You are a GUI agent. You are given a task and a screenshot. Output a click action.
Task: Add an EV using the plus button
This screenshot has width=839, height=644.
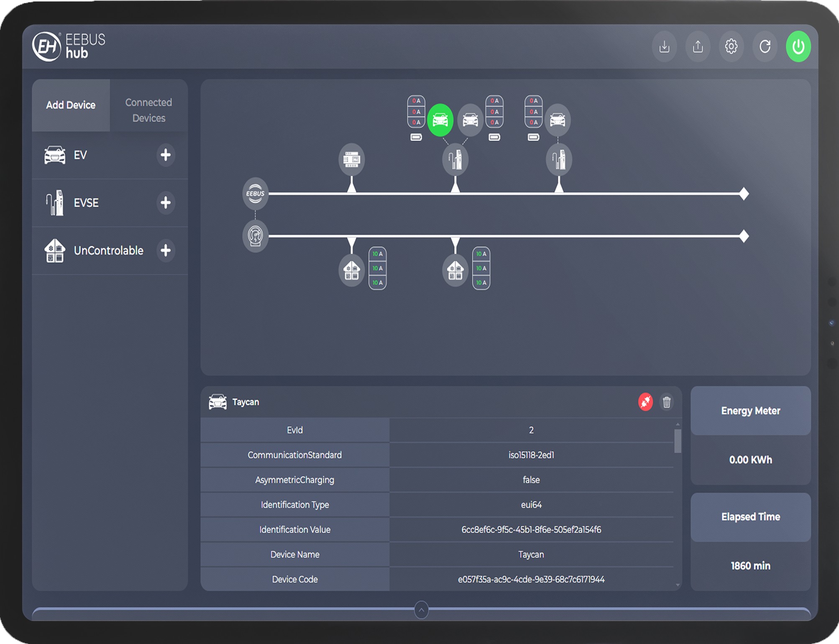click(166, 155)
